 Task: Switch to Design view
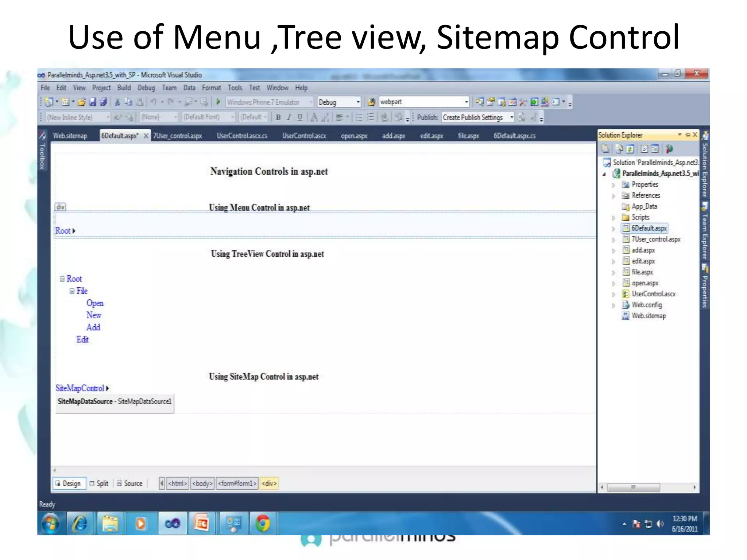coord(69,483)
